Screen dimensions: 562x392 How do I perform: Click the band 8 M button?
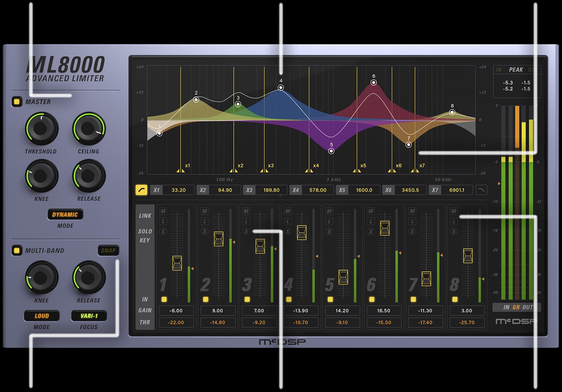point(454,211)
